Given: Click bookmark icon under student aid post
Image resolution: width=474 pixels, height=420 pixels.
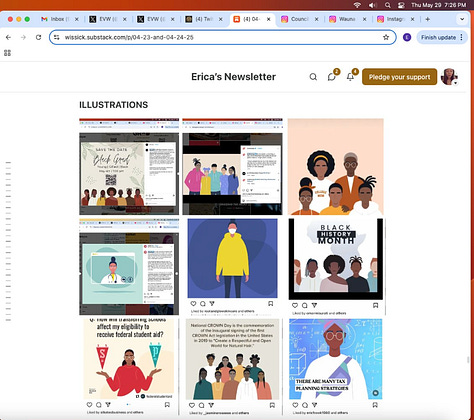Looking at the screenshot, I should (167, 405).
